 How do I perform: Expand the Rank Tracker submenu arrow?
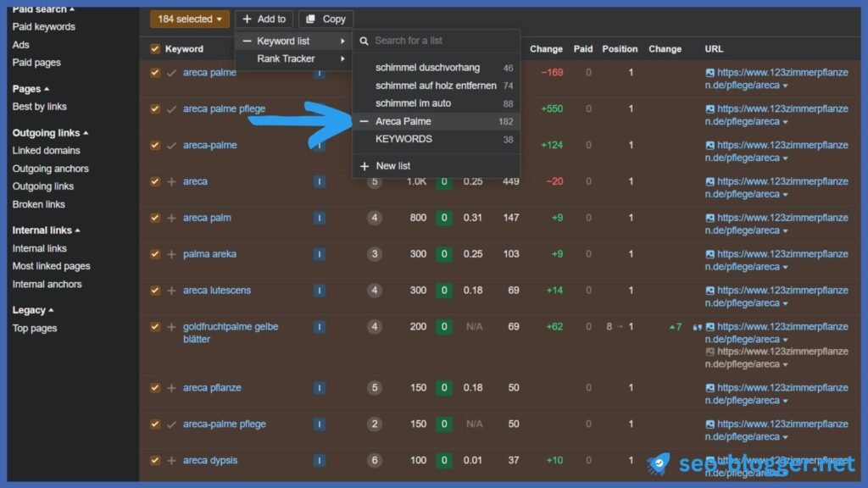tap(342, 58)
